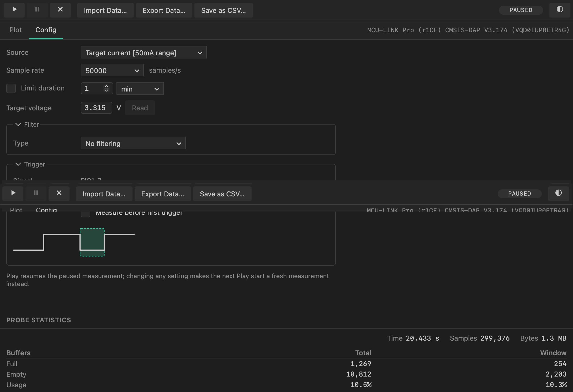Click the Empty row label

tap(16, 374)
